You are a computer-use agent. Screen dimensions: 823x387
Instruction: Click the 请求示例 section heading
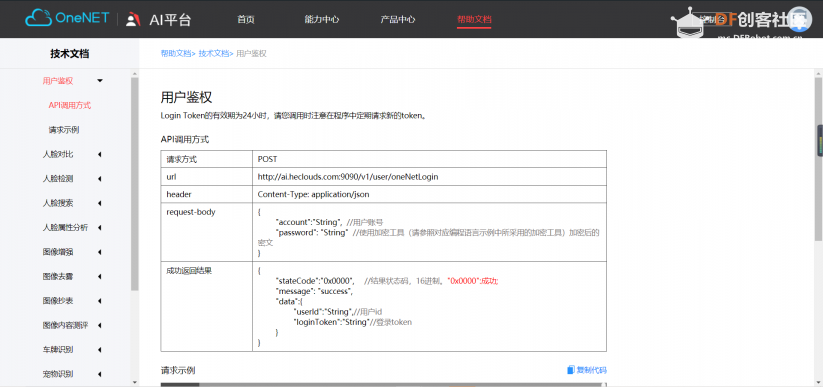178,370
